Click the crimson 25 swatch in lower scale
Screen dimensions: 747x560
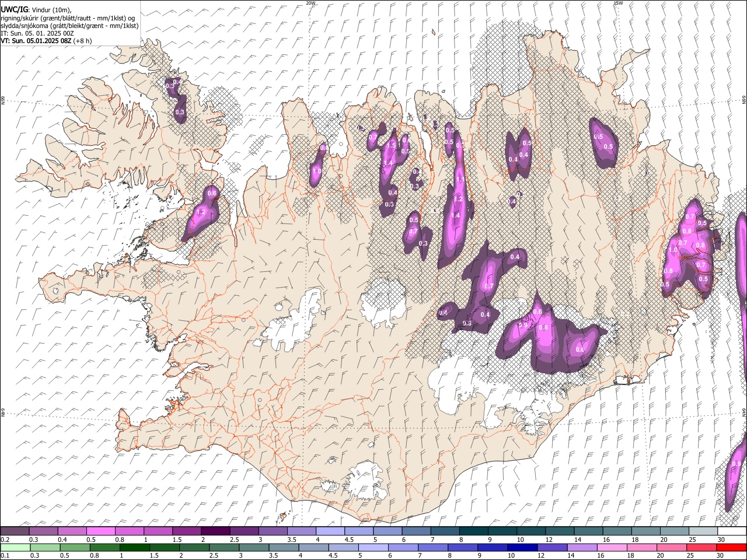coord(701,547)
